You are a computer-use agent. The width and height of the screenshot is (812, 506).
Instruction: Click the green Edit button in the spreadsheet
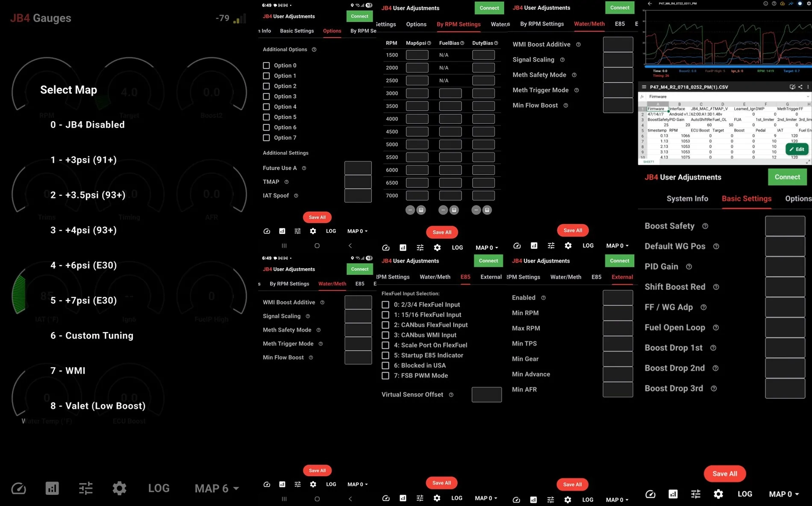pos(797,149)
